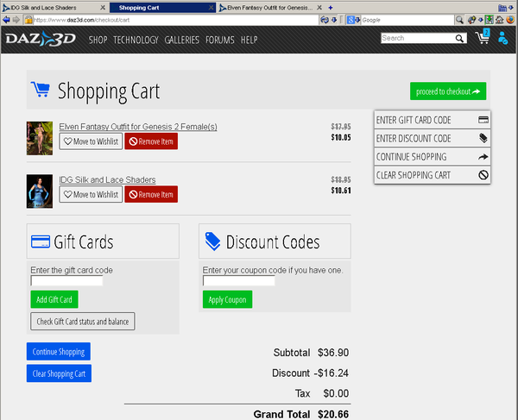Click the Elven Fantasy Outfit thumbnail

coord(40,138)
